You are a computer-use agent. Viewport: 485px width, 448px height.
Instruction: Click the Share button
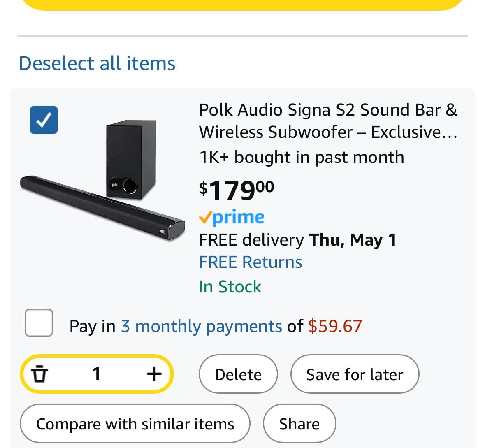click(299, 424)
